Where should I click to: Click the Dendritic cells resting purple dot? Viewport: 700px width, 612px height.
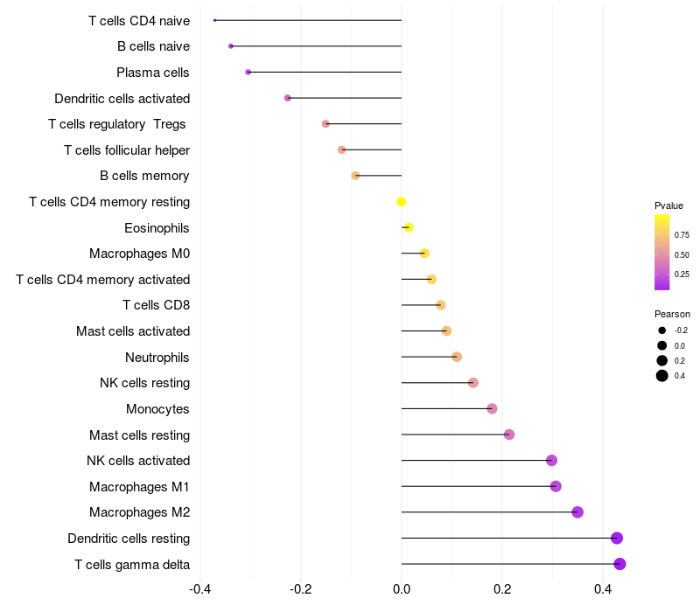coord(617,538)
